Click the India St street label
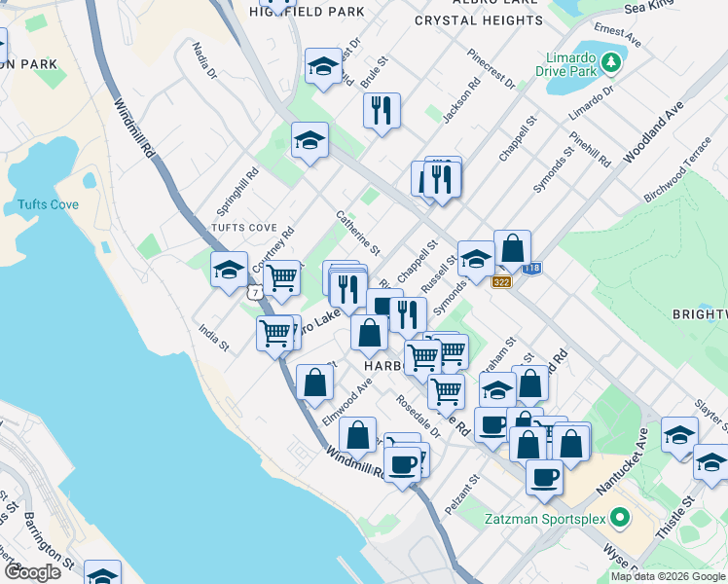Image resolution: width=728 pixels, height=584 pixels. (x=213, y=338)
